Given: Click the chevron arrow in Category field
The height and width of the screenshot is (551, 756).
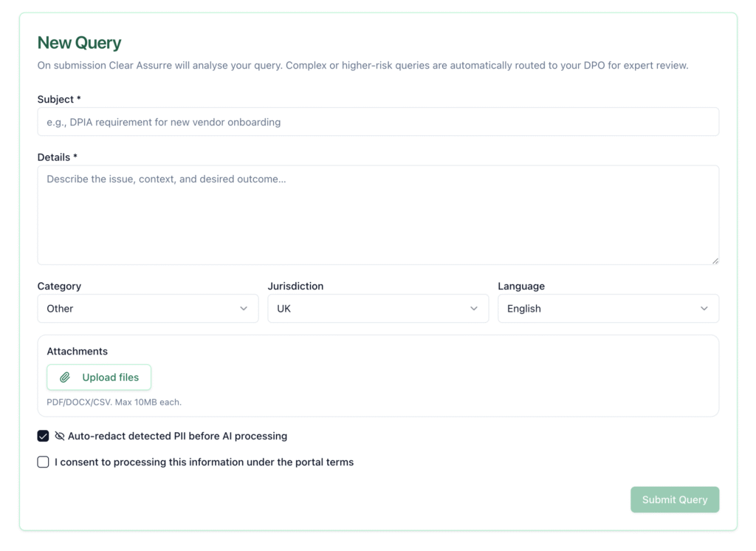Looking at the screenshot, I should pos(244,309).
